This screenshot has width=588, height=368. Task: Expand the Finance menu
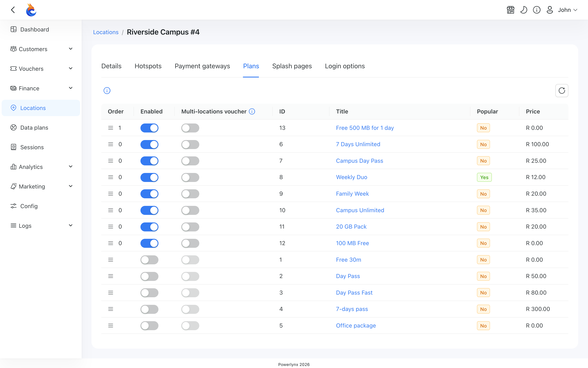click(41, 88)
